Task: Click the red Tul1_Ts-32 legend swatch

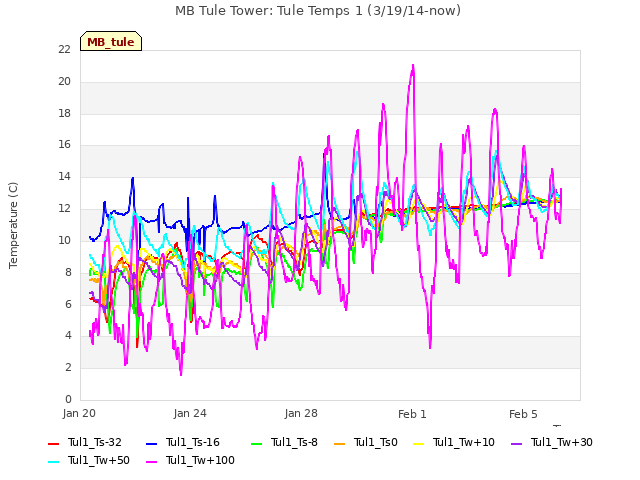Action: tap(53, 443)
